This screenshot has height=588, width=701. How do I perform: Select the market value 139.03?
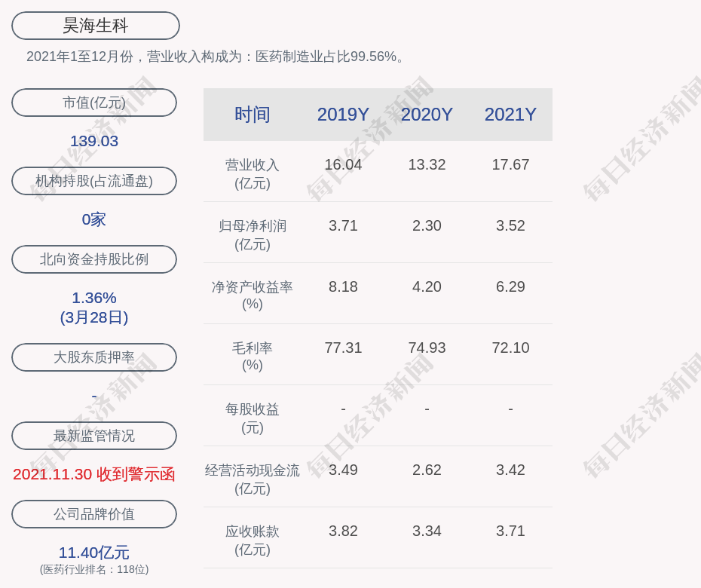(94, 141)
